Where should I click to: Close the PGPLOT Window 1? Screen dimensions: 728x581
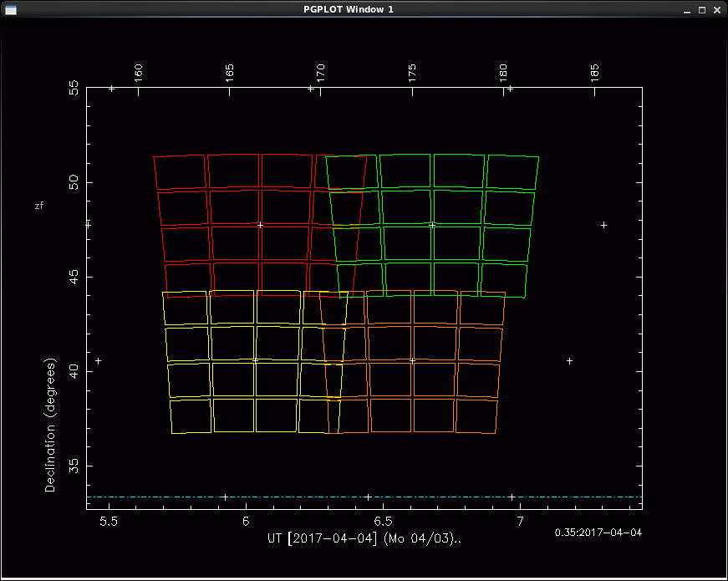[x=717, y=10]
